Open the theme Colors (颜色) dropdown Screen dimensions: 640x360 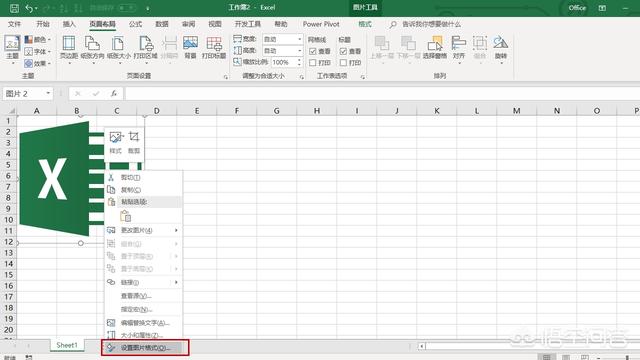point(38,39)
